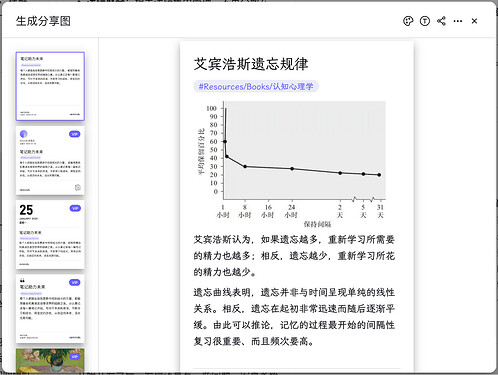Click the share icon in header
Screen dimensions: 498x375
click(x=441, y=21)
